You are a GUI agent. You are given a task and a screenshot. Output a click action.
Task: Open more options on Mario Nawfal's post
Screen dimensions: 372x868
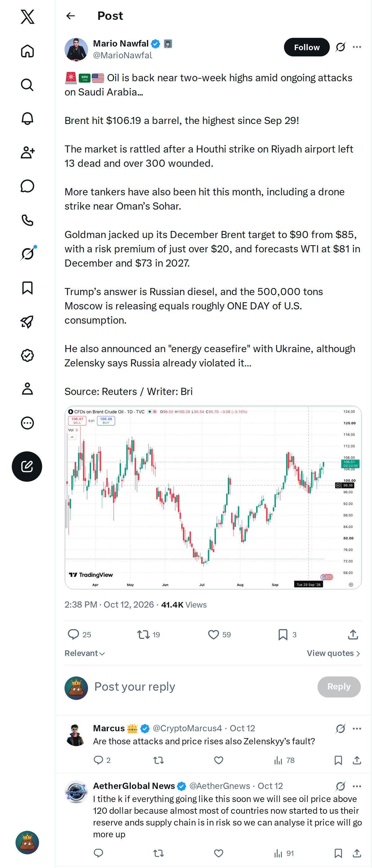pos(357,47)
